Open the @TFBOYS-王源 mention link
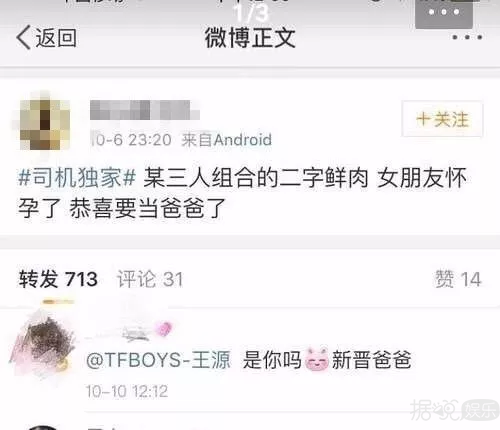The width and height of the screenshot is (500, 430). click(159, 360)
